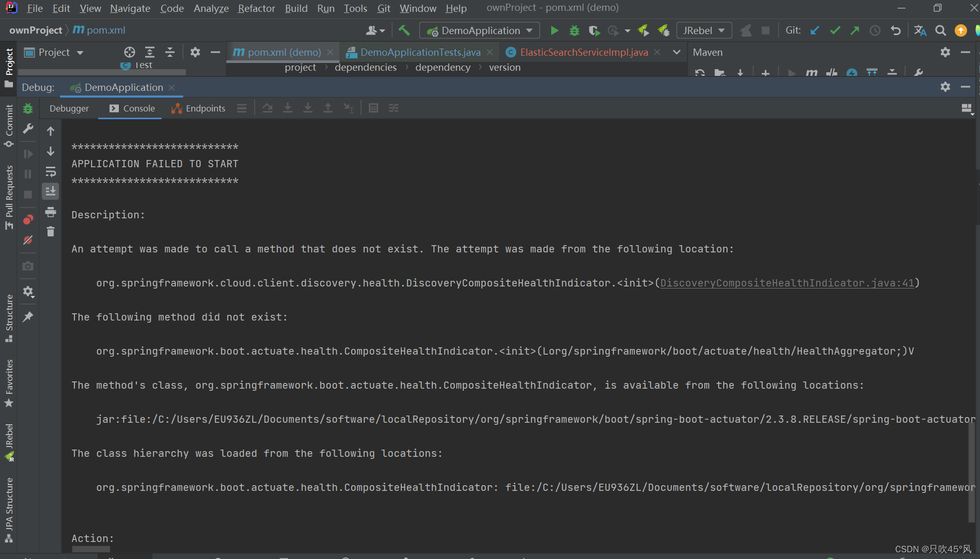This screenshot has height=559, width=980.
Task: Open the debug layout settings icon
Action: coord(967,108)
